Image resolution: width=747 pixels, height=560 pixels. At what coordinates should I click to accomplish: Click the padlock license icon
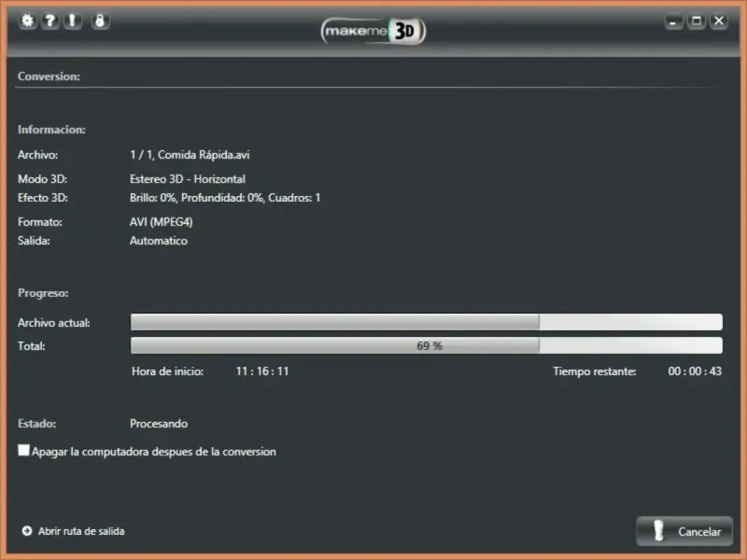tap(100, 21)
